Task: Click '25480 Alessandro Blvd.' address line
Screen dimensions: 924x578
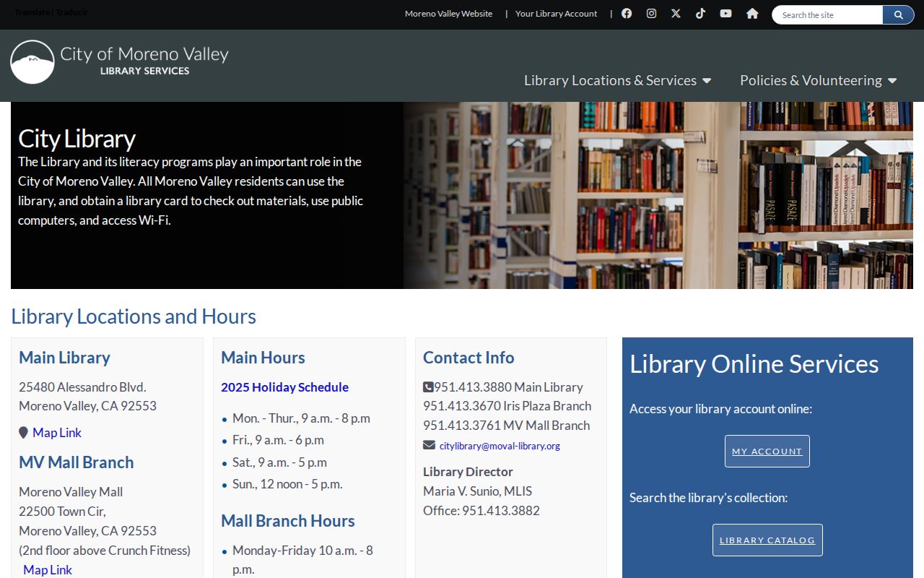Action: [x=82, y=387]
